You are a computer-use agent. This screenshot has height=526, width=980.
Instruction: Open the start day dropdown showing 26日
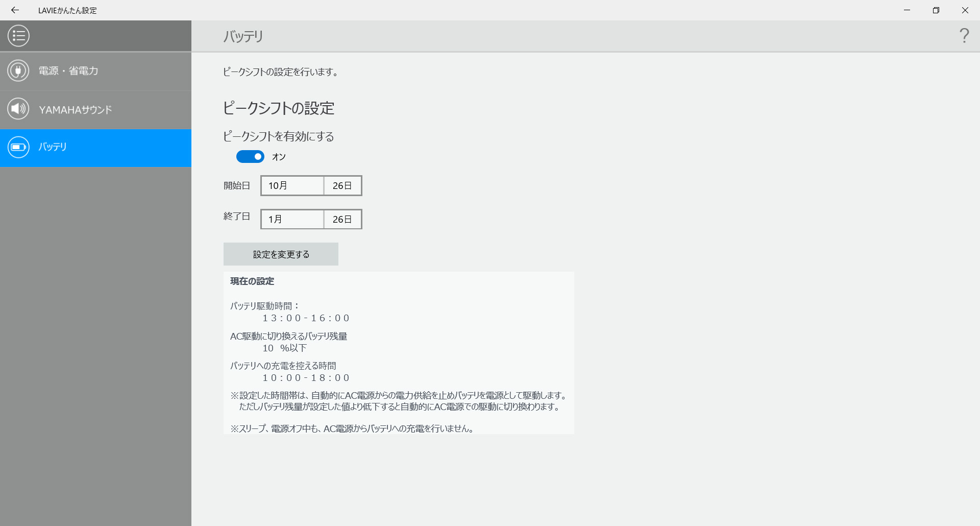(342, 185)
